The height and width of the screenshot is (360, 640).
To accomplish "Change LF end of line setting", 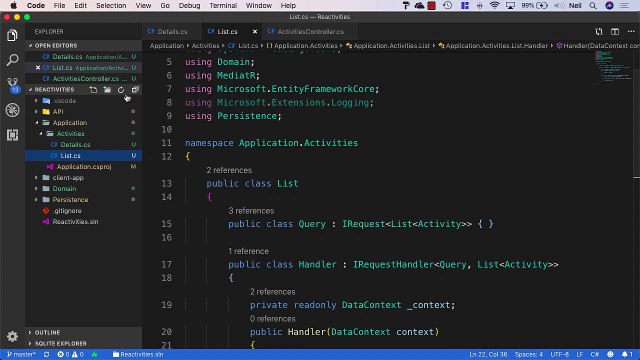I will 580,354.
